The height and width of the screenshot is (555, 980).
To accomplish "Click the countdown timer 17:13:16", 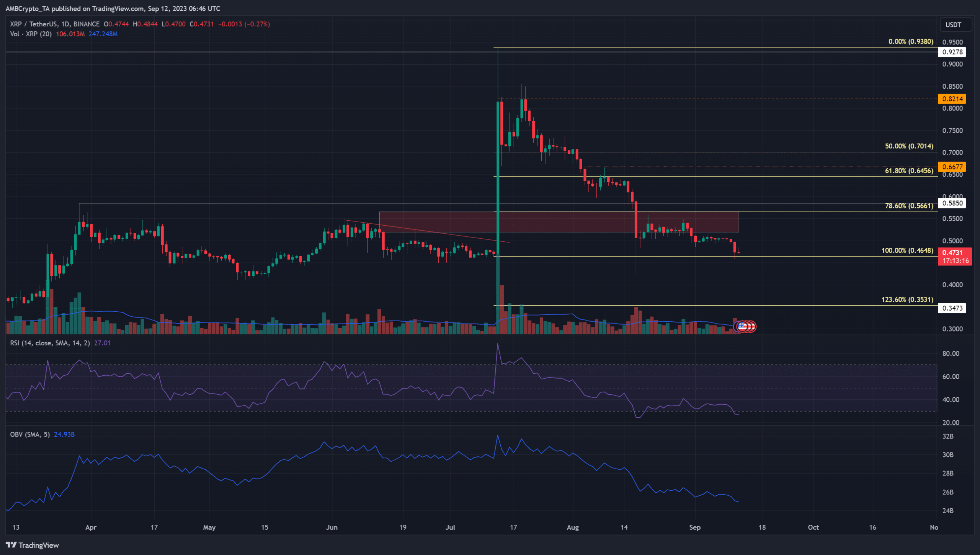I will tap(955, 261).
